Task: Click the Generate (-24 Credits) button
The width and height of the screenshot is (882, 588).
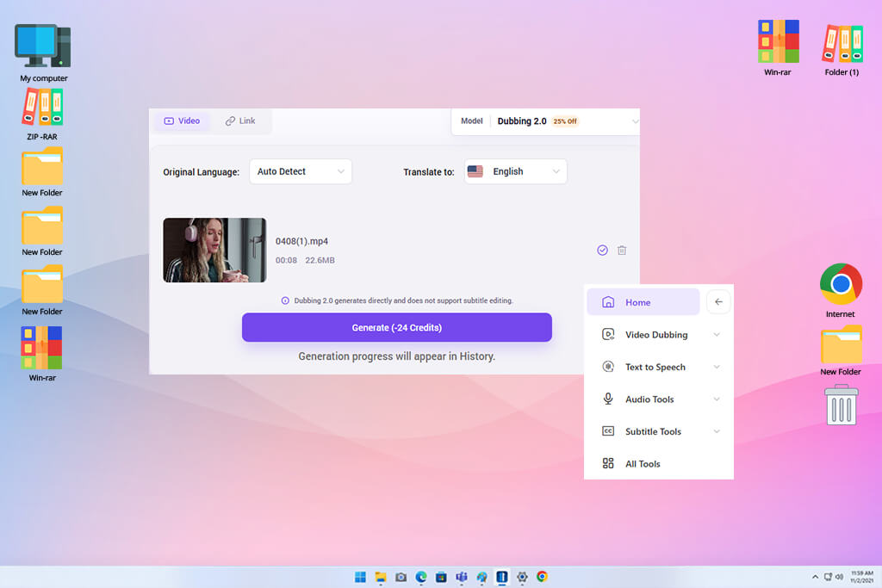Action: (396, 327)
